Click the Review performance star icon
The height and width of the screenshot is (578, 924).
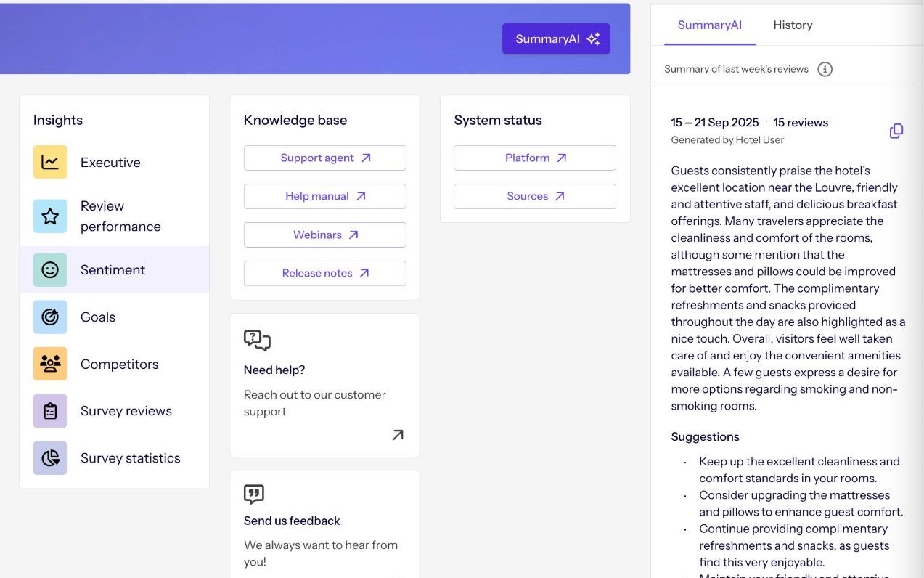pyautogui.click(x=50, y=216)
